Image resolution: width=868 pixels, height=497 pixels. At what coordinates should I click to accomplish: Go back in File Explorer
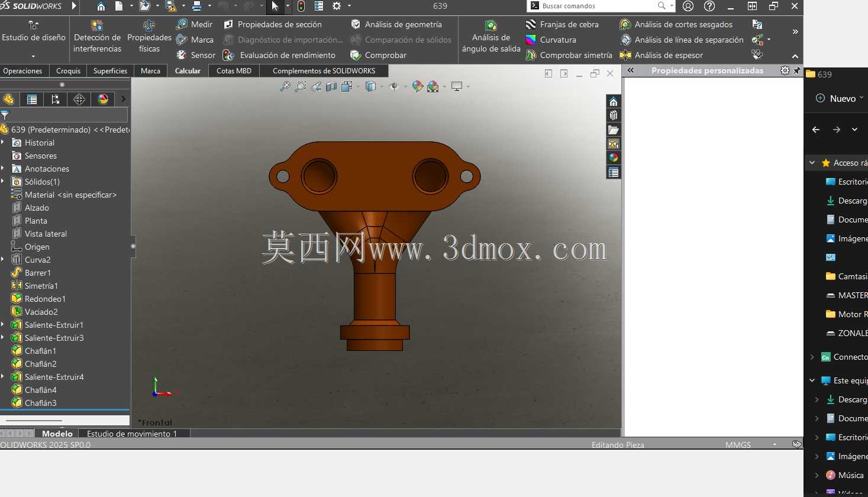point(816,130)
